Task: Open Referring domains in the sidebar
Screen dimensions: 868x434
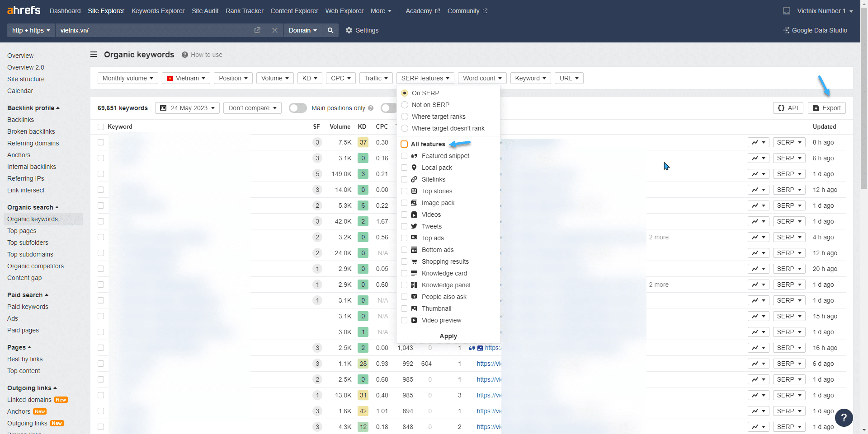Action: pos(33,143)
